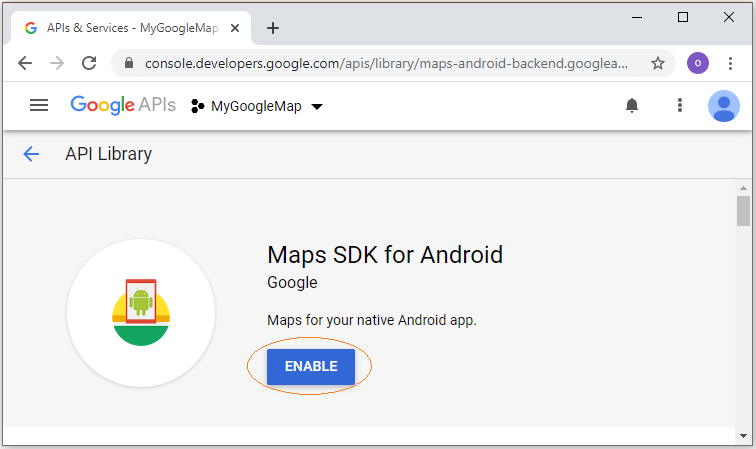
Task: Click 'Maps for your native Android app' text
Action: [x=372, y=320]
